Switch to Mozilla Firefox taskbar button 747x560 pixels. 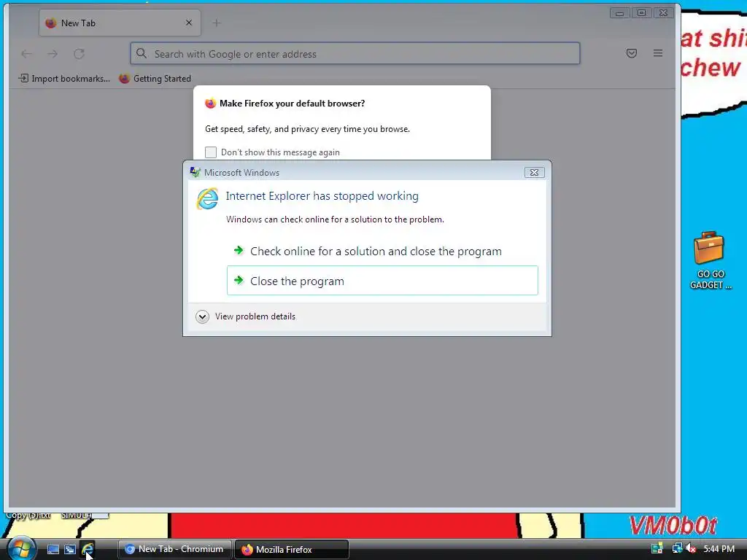point(292,550)
